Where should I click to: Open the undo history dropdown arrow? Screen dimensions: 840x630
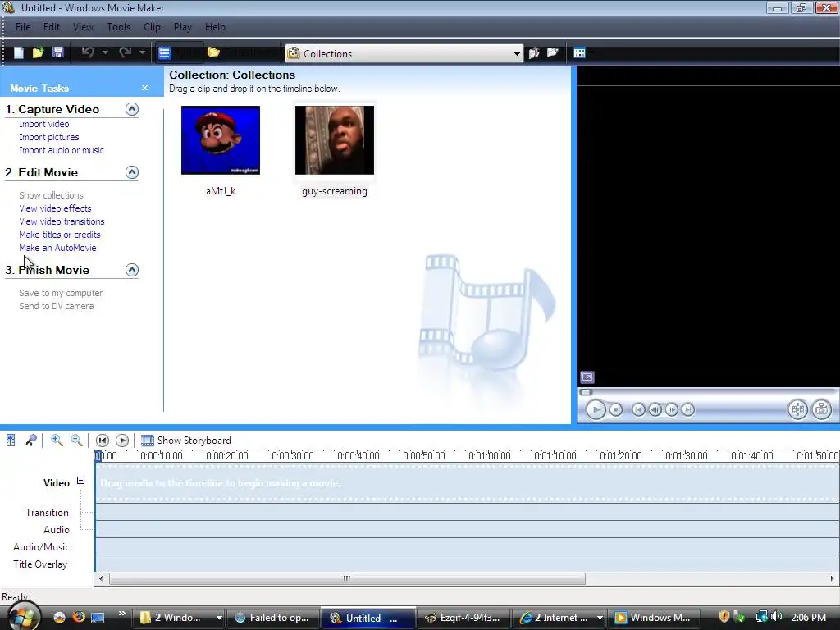point(105,52)
